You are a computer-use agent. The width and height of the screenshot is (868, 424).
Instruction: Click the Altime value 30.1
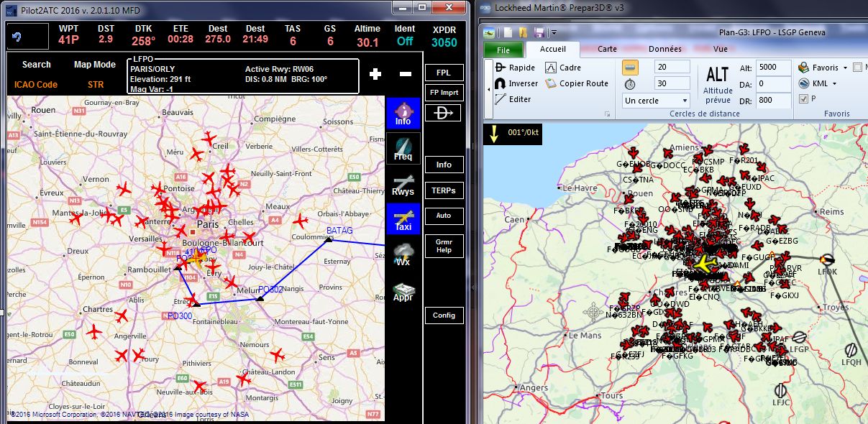click(x=367, y=42)
